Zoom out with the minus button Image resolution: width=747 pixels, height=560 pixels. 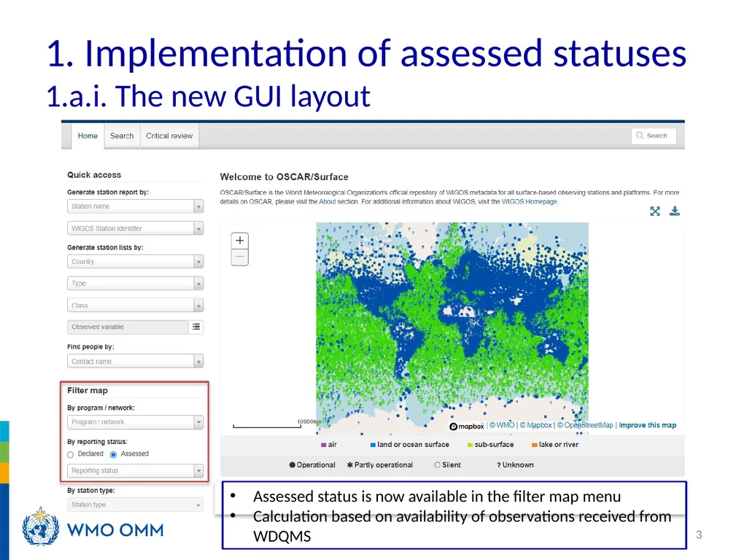point(239,257)
